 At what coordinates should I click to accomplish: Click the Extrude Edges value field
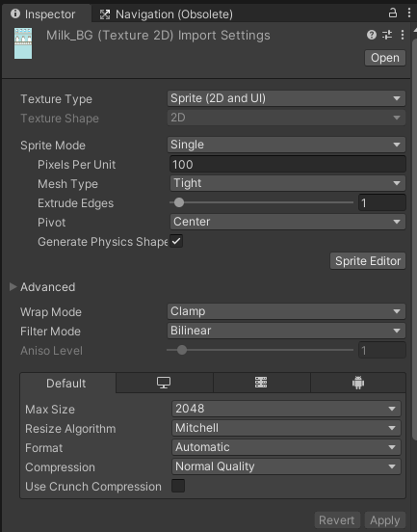pyautogui.click(x=381, y=203)
